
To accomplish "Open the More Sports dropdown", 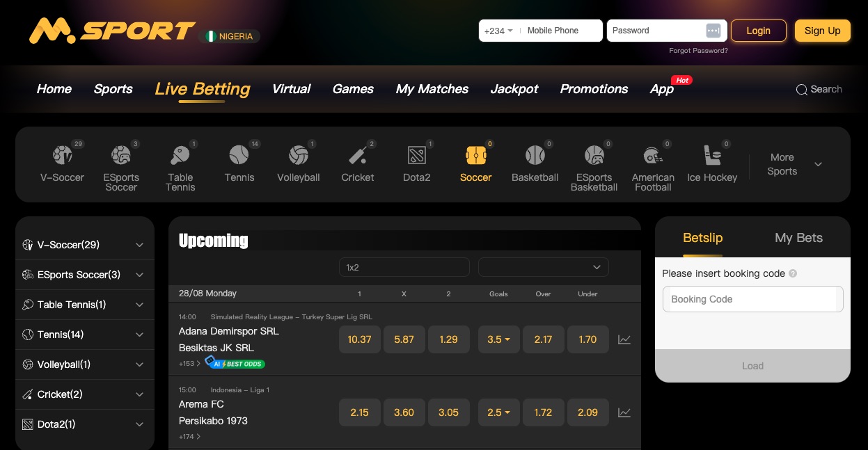I will pyautogui.click(x=794, y=164).
